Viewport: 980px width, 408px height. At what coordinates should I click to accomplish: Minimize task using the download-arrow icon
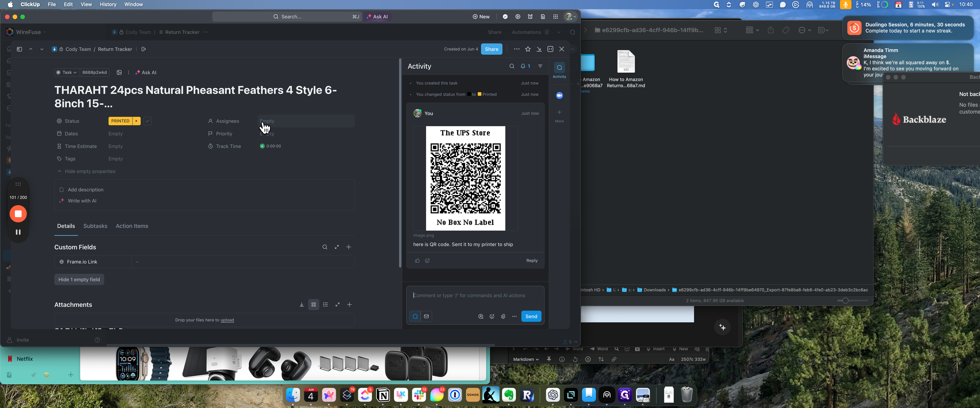point(539,49)
